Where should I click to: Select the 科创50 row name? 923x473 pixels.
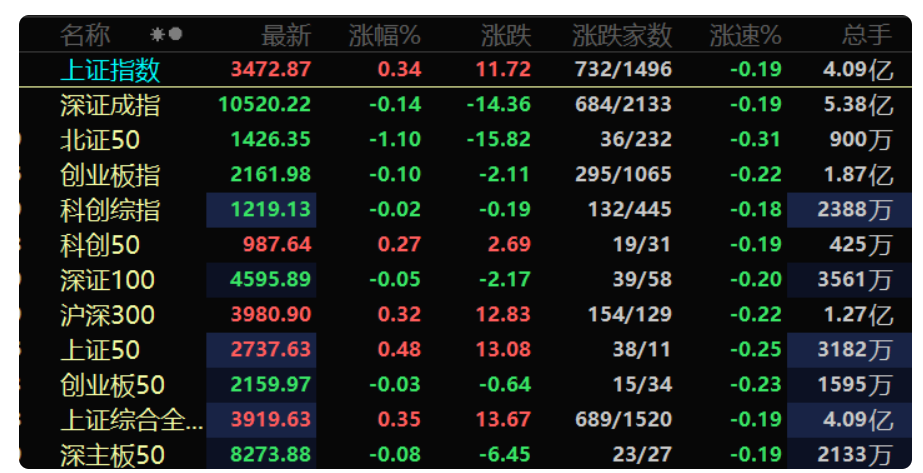pyautogui.click(x=100, y=245)
